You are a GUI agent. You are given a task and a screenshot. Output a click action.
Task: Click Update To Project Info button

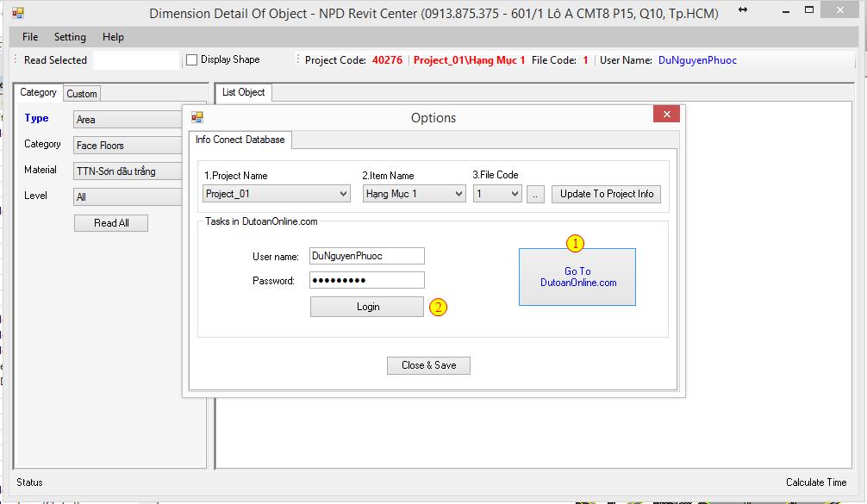[606, 194]
